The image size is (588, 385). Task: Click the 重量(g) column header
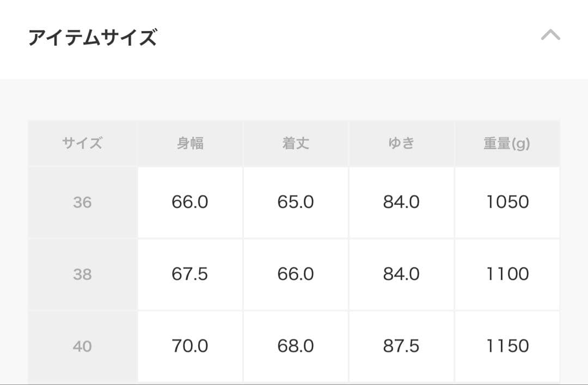[507, 143]
